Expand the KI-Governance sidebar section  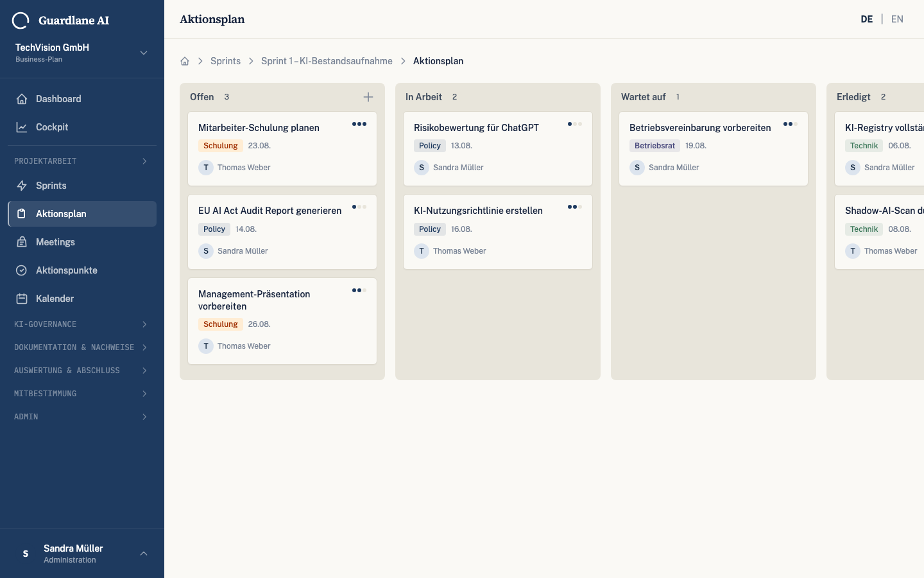(x=82, y=324)
